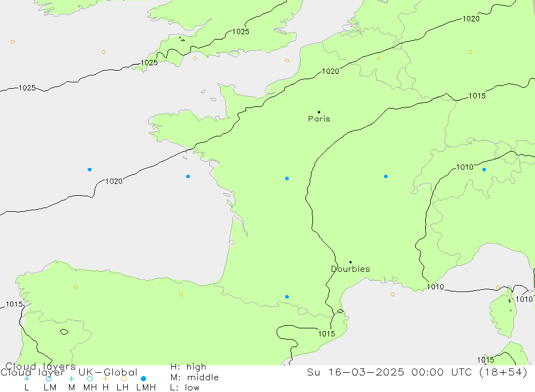Select the Dourbies location dot
This screenshot has height=392, width=535.
(350, 262)
